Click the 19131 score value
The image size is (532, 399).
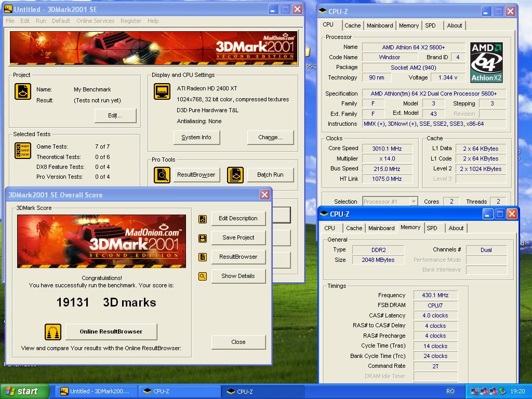click(73, 302)
